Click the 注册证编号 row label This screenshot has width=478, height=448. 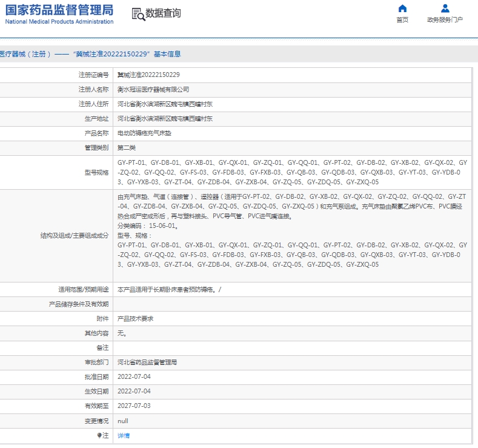point(93,75)
